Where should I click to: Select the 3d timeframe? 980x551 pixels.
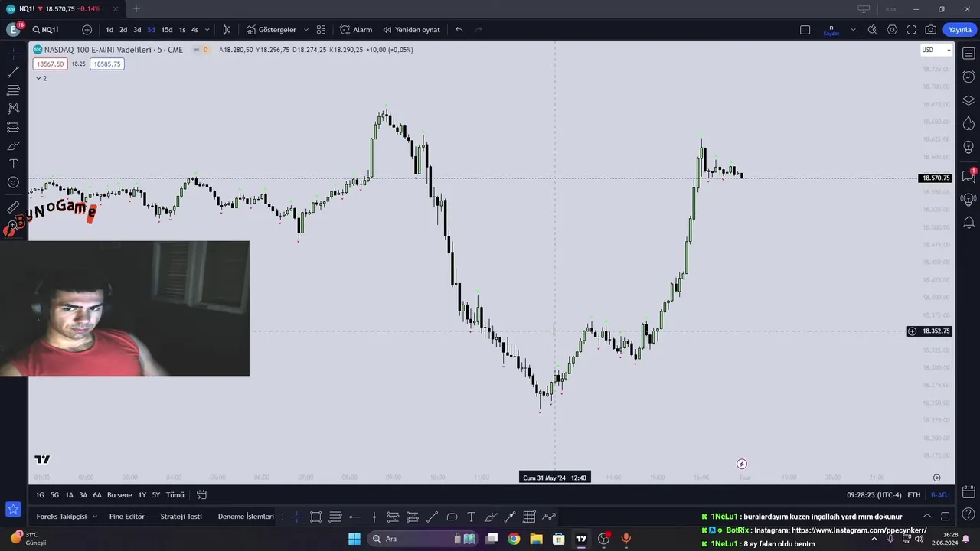pyautogui.click(x=137, y=30)
